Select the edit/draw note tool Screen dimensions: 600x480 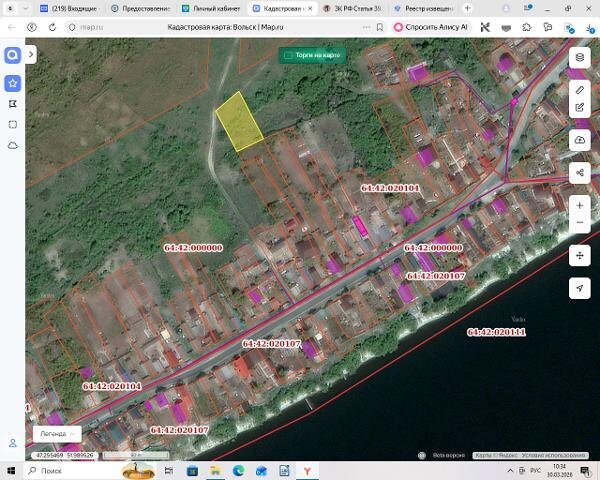point(579,108)
